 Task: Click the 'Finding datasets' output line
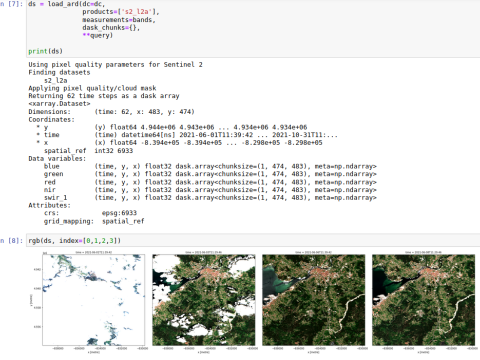point(59,72)
